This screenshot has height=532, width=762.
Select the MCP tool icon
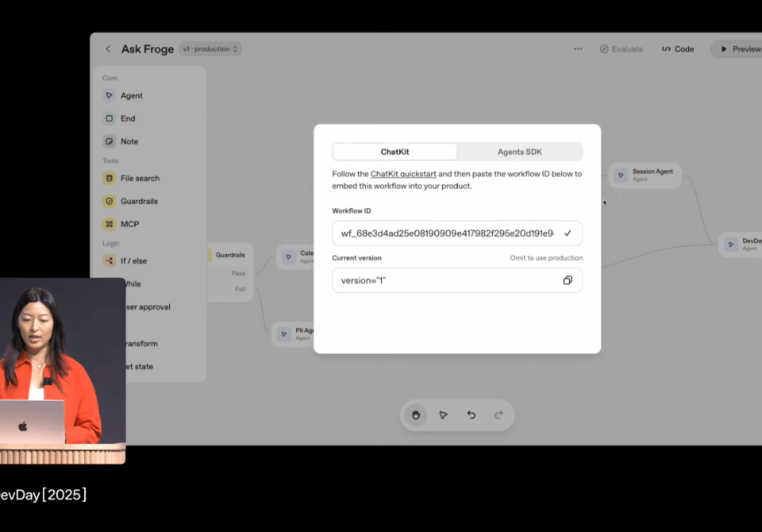[x=109, y=224]
